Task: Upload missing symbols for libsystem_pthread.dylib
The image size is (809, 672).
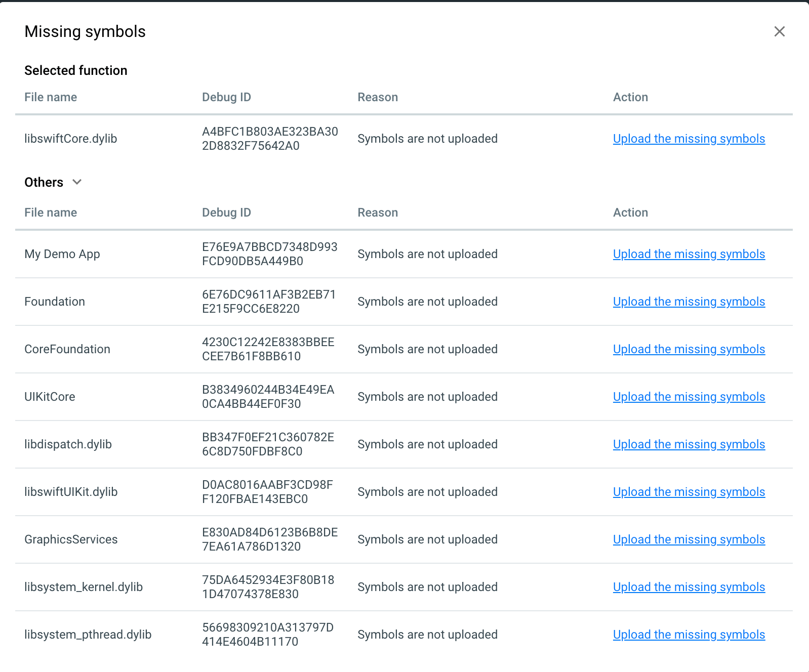Action: [x=689, y=635]
